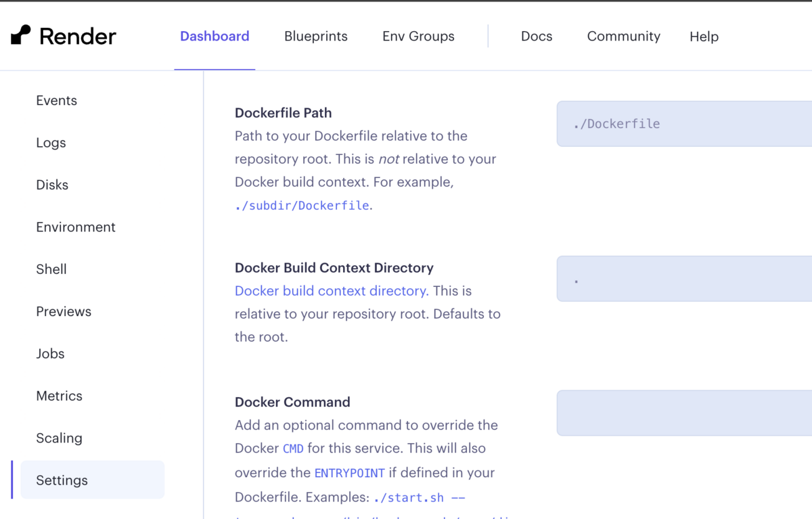This screenshot has width=812, height=519.
Task: Launch the Shell tab
Action: tap(51, 269)
